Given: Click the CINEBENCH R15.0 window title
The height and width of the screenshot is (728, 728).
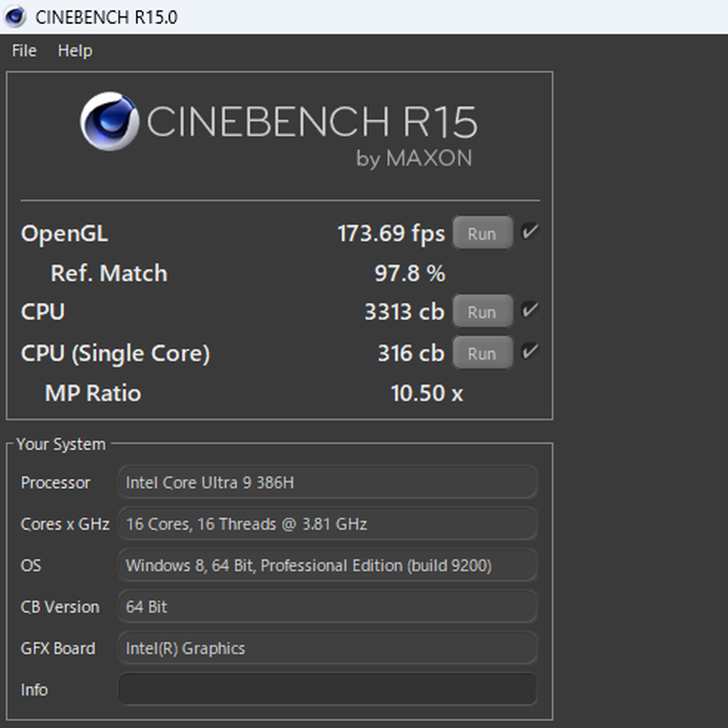Looking at the screenshot, I should pos(107,17).
